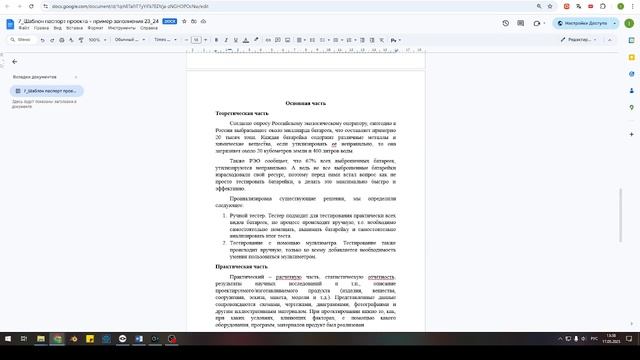Click the font size field

click(x=196, y=40)
